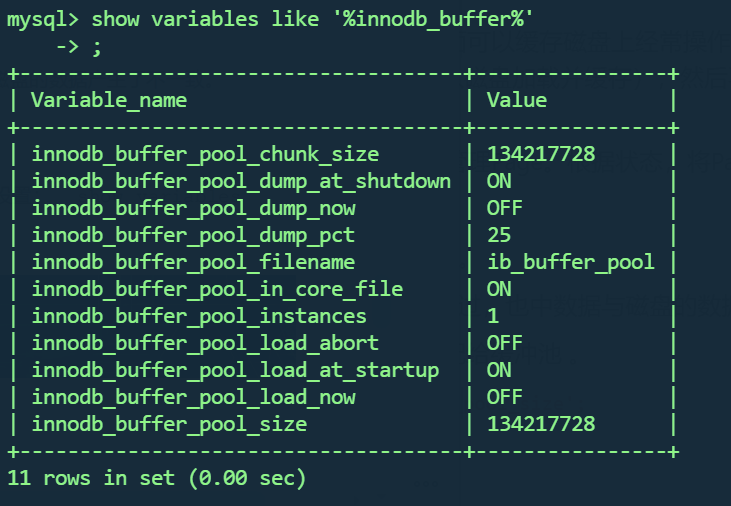
Task: Click the Value column header
Action: click(517, 100)
